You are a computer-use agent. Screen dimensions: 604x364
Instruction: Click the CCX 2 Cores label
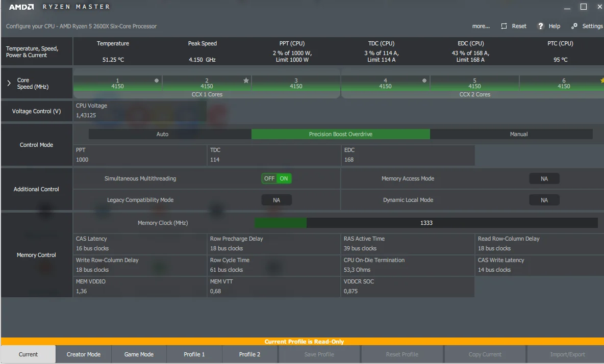click(474, 94)
